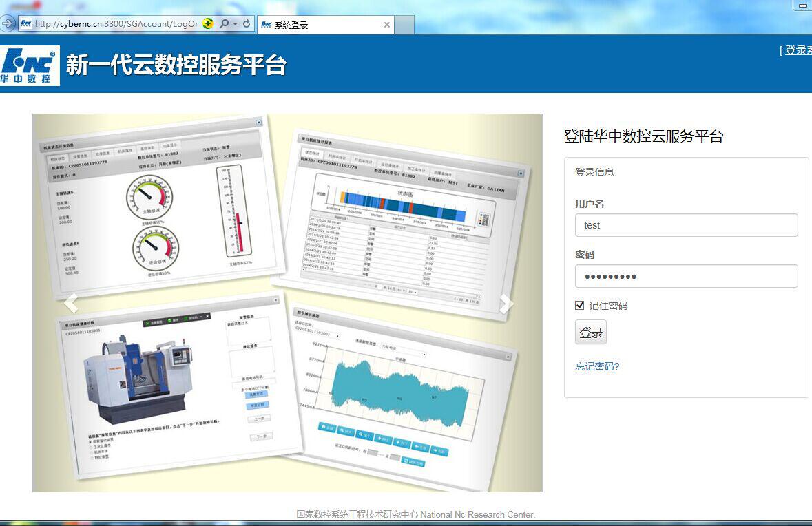Click the 登录 login button
Screen dimensions: 812x526
(590, 333)
